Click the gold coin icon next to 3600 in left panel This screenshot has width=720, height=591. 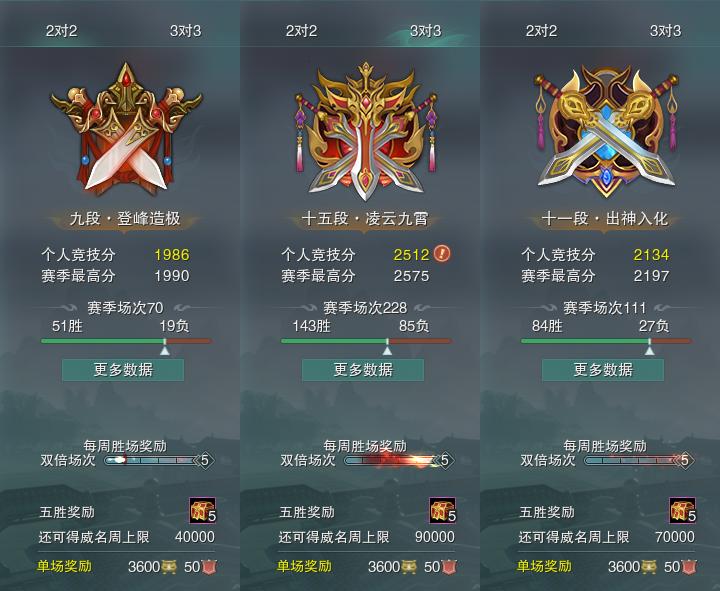(169, 567)
